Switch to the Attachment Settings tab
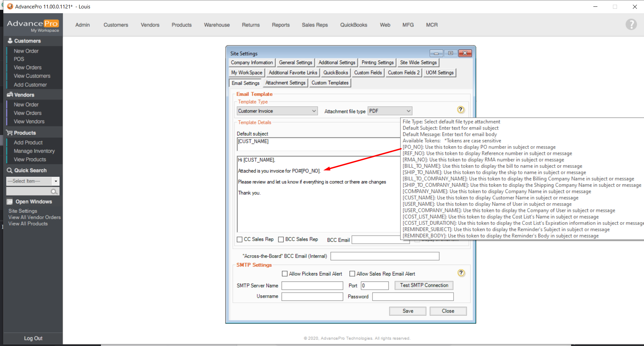This screenshot has height=346, width=644. pos(285,83)
